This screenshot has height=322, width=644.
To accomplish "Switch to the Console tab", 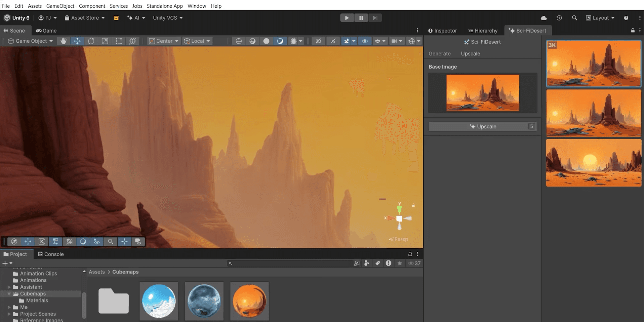I will click(51, 254).
